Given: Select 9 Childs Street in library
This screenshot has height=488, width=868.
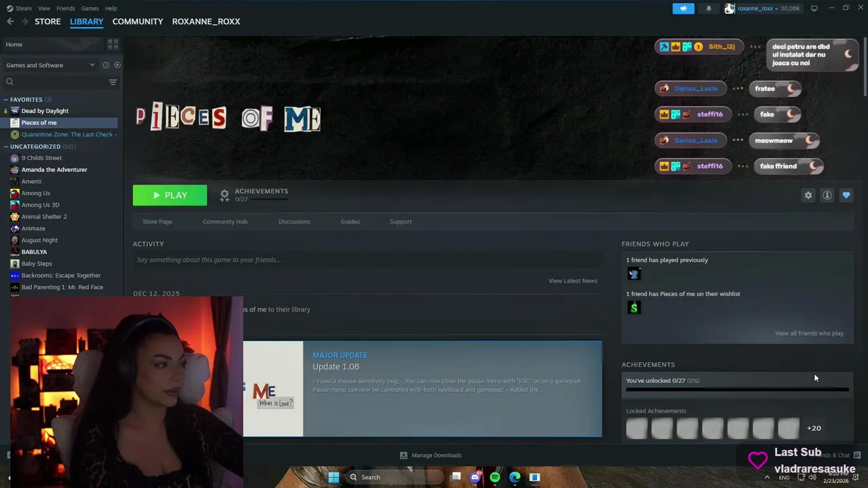Looking at the screenshot, I should pyautogui.click(x=41, y=158).
